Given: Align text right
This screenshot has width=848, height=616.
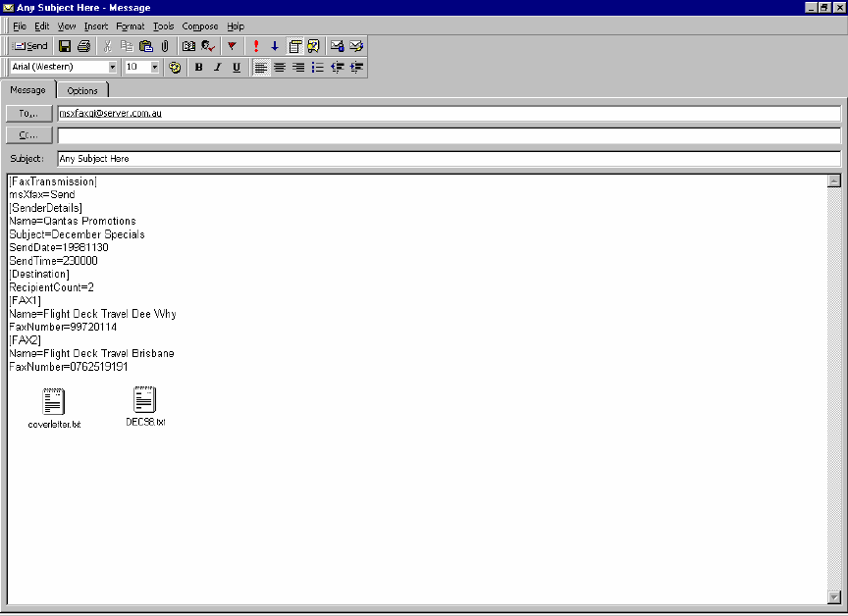Looking at the screenshot, I should point(298,68).
